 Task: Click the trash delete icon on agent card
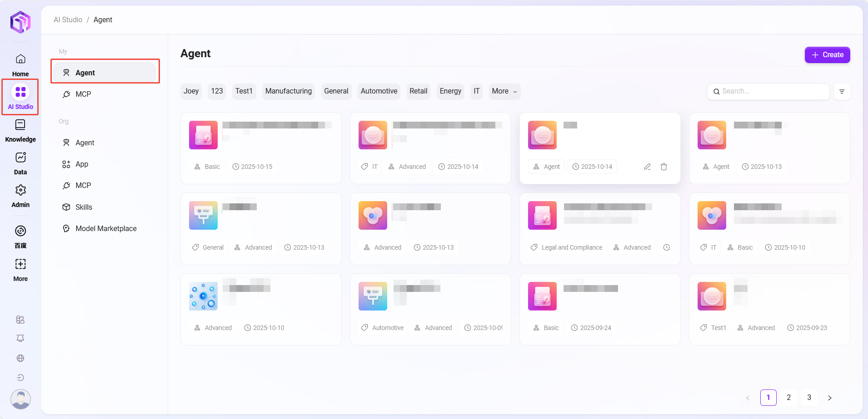click(x=663, y=167)
